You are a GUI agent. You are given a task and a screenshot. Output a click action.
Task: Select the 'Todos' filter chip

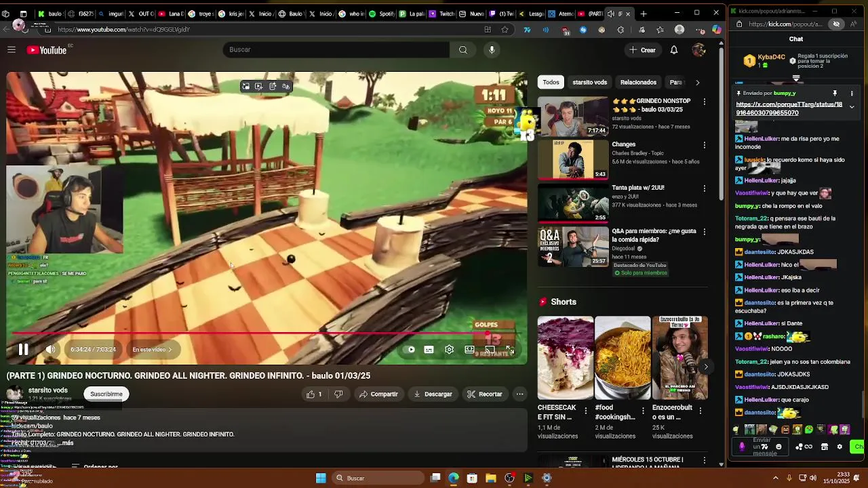[x=551, y=82]
